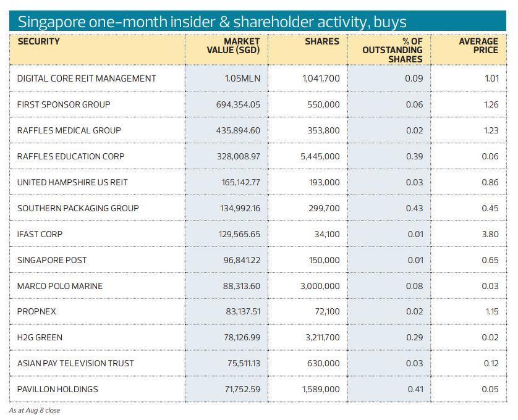The height and width of the screenshot is (420, 518).
Task: Select the DIGITAL CORE REIT MANAGEMENT row name
Action: tap(87, 78)
